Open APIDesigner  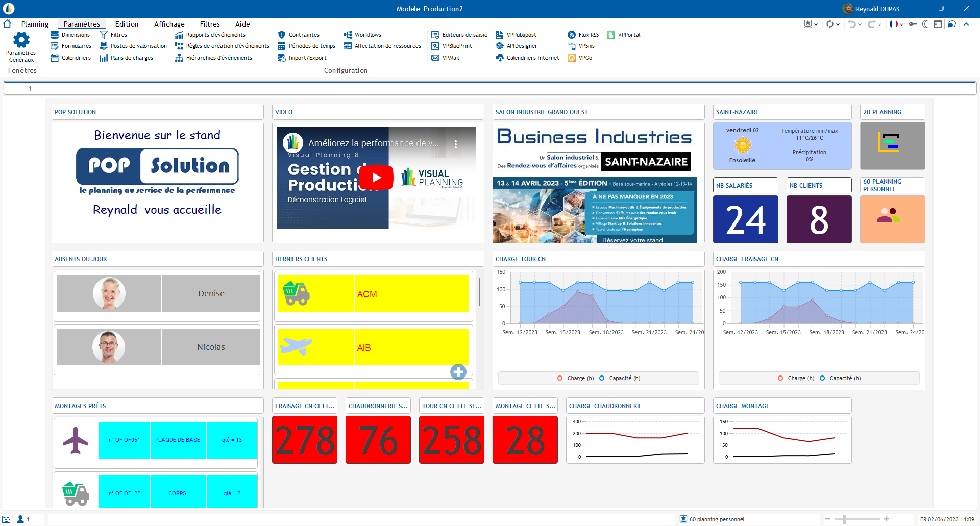tap(517, 46)
